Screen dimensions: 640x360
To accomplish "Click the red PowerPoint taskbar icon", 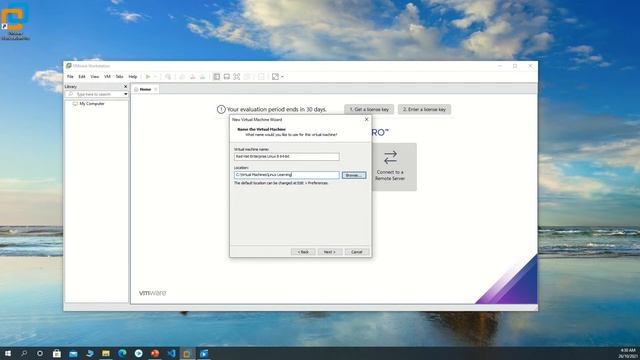I will pyautogui.click(x=155, y=353).
